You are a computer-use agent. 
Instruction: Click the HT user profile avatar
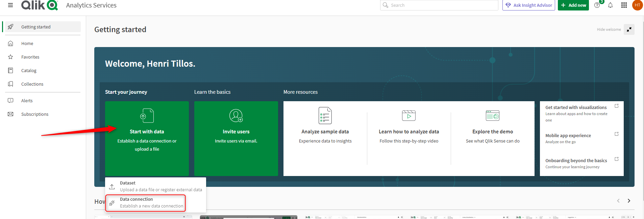(x=637, y=5)
